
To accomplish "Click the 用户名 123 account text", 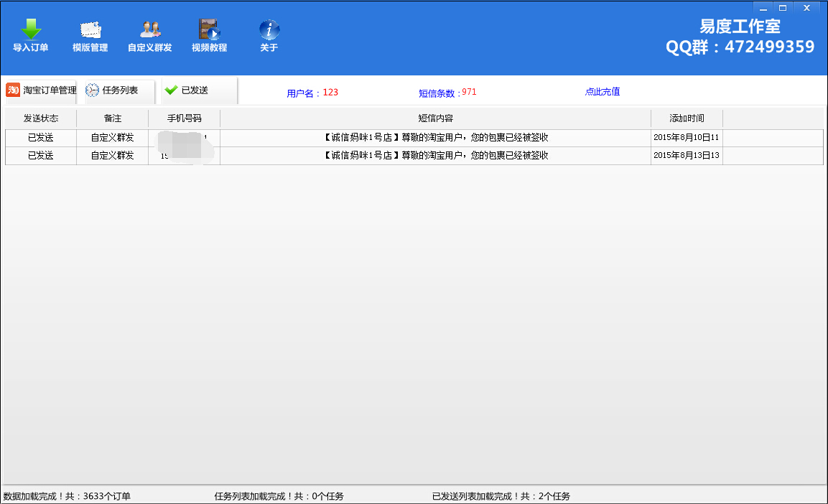I will point(313,92).
